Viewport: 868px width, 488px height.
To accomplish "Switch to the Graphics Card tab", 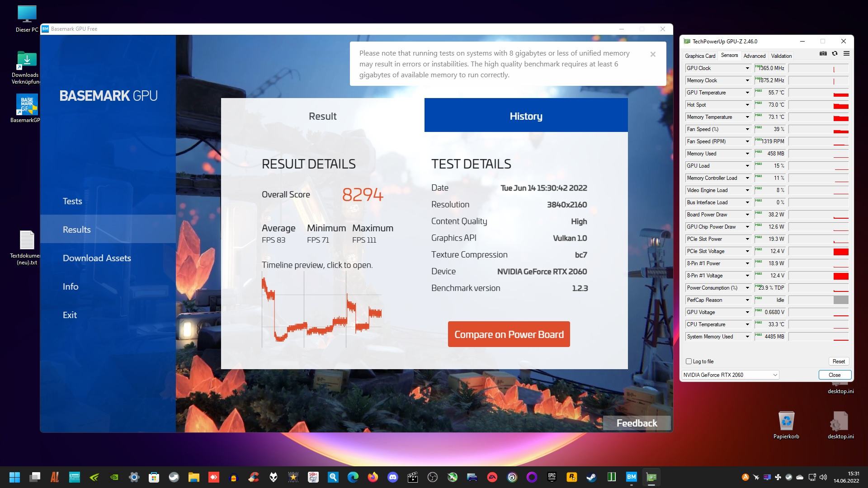I will [700, 56].
